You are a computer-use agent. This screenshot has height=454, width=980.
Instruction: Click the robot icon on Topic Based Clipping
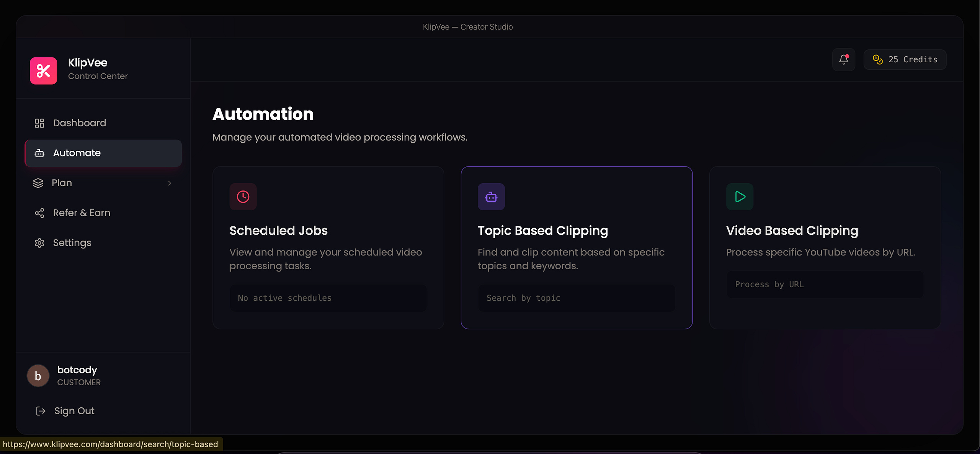(491, 197)
